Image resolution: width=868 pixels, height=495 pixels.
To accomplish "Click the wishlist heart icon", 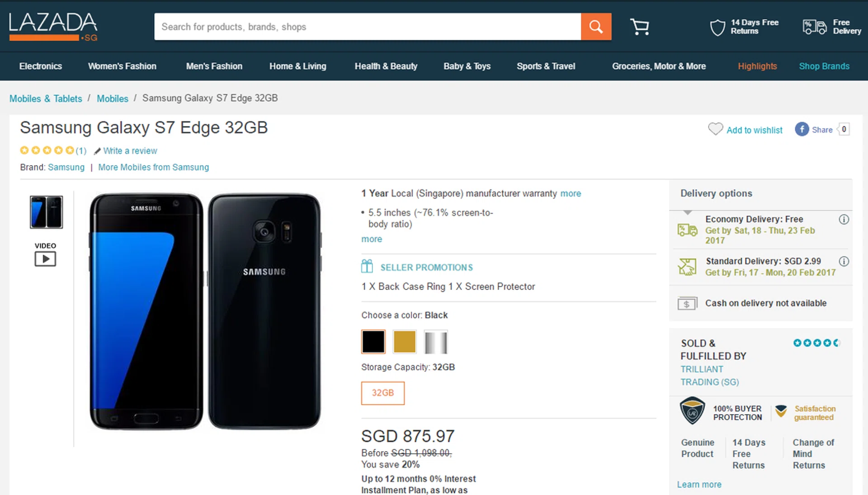I will 715,129.
